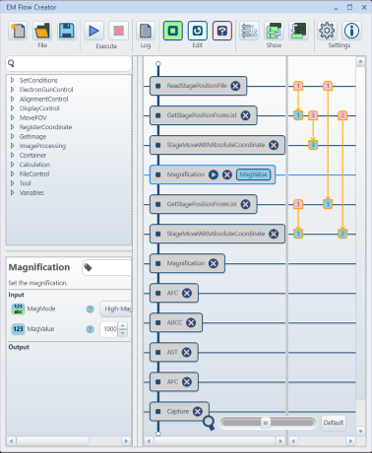The image size is (372, 453).
Task: Open the MagMode High-Mag dropdown
Action: click(x=116, y=309)
